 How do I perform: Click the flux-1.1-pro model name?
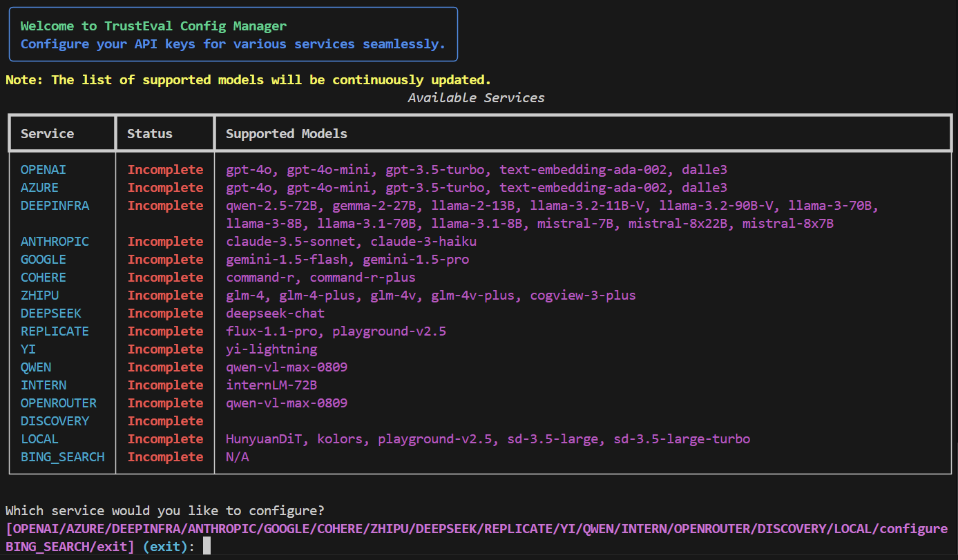pos(271,331)
